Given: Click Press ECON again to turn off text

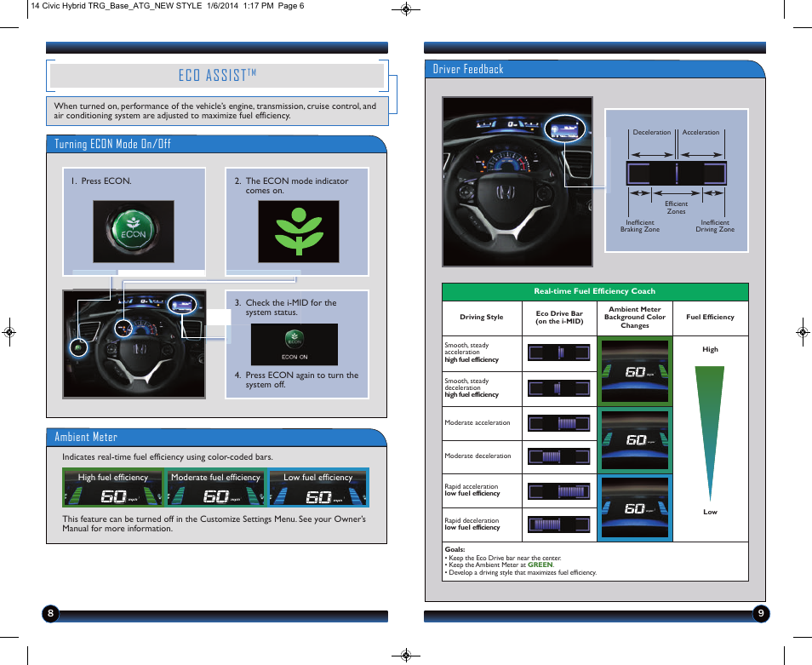Looking at the screenshot, I should click(296, 380).
